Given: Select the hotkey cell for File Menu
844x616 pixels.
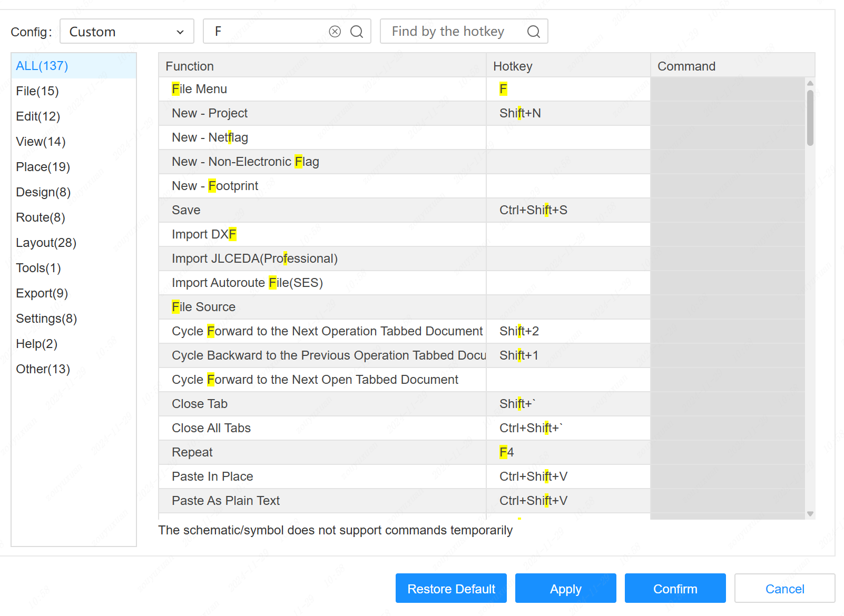Looking at the screenshot, I should [568, 89].
